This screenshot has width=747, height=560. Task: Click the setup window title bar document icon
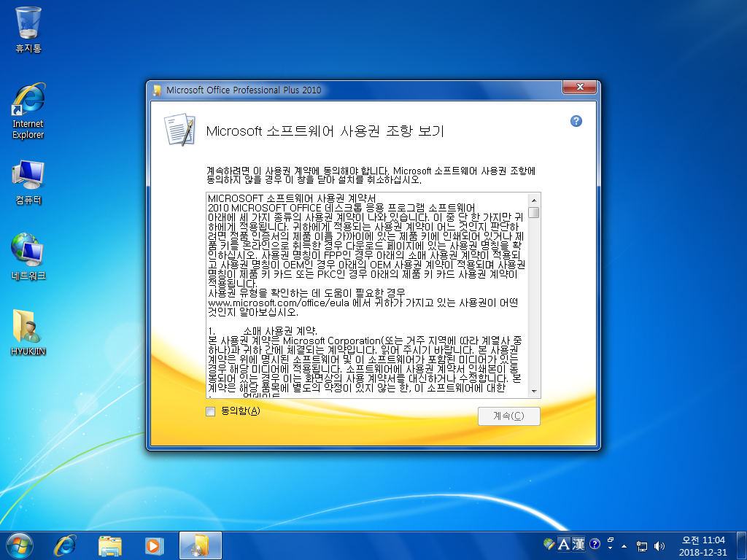click(158, 90)
